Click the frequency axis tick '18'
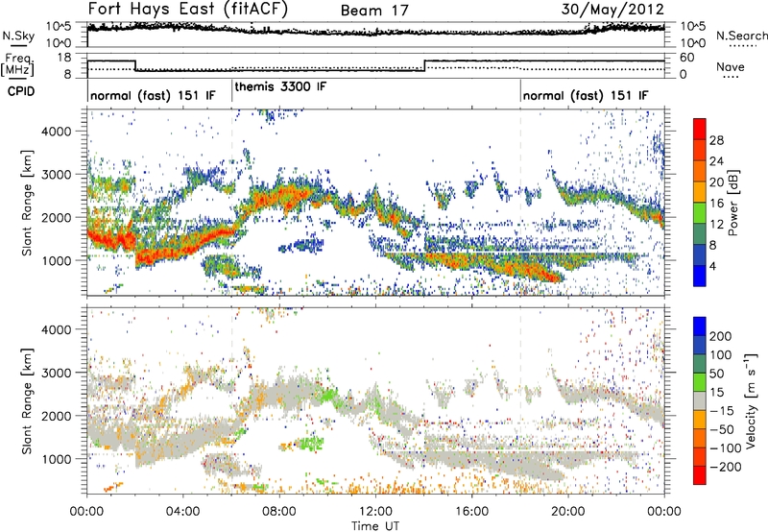This screenshot has height=532, width=768. pyautogui.click(x=64, y=58)
